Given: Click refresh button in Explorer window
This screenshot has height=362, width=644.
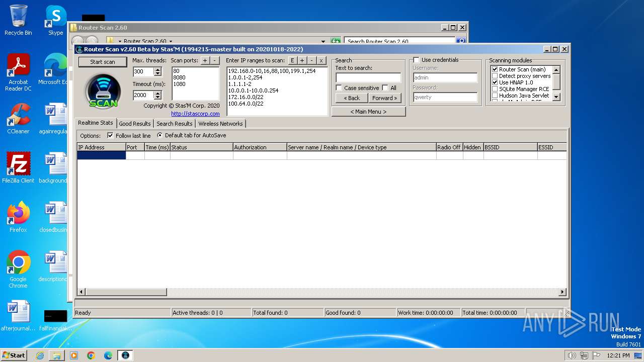Looking at the screenshot, I should 336,41.
